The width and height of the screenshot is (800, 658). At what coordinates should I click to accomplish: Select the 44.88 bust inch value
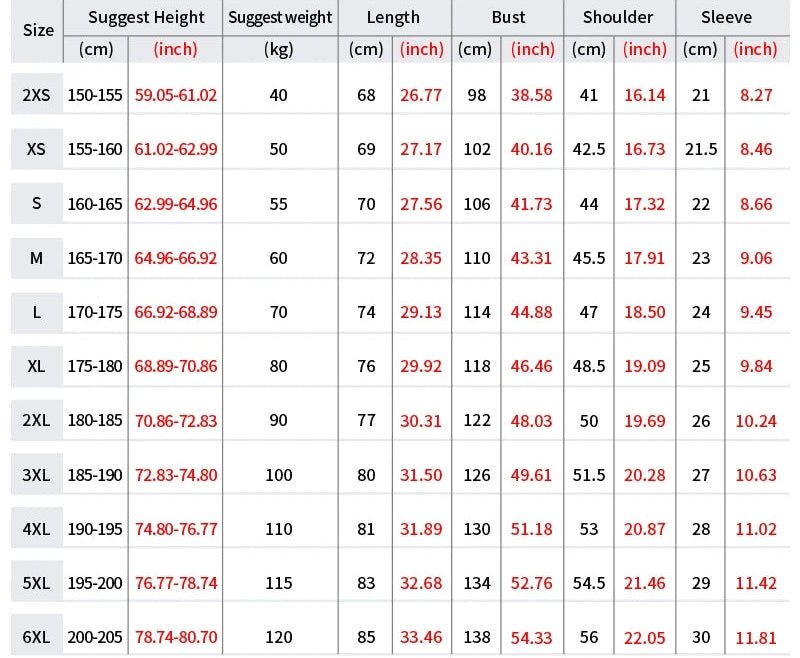[531, 312]
